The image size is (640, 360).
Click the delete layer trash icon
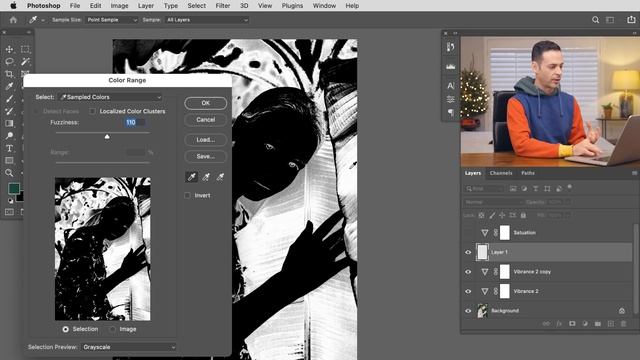623,324
